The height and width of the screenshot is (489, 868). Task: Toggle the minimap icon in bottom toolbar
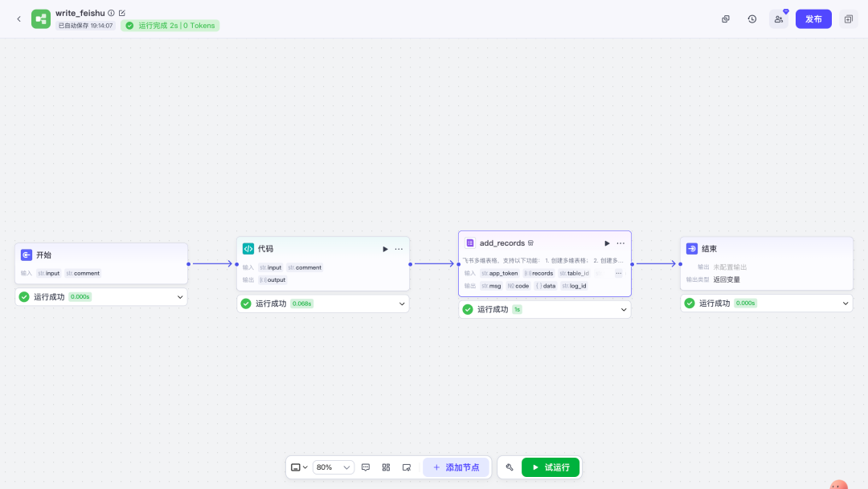tap(407, 467)
